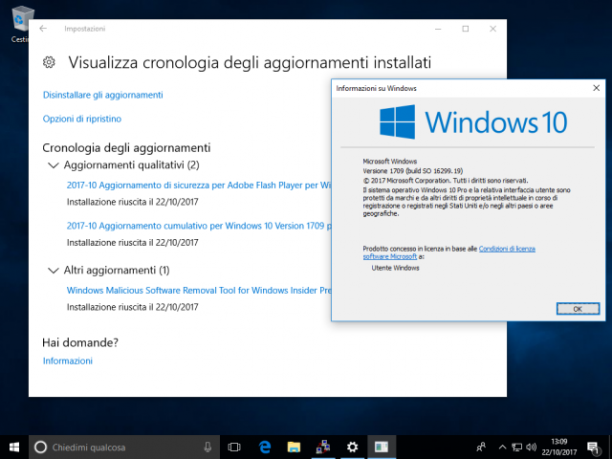
Task: Click the taskbar clock showing 13:09
Action: pyautogui.click(x=559, y=447)
